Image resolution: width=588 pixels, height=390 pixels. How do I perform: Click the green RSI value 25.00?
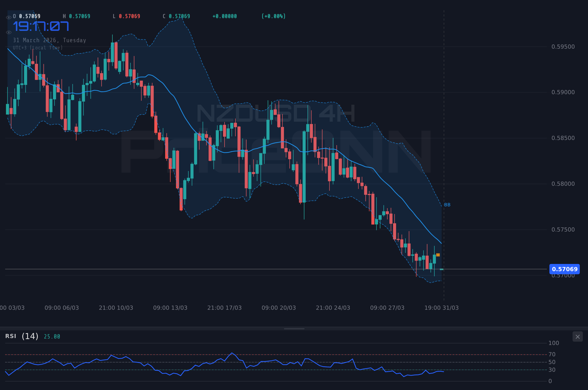(x=51, y=336)
